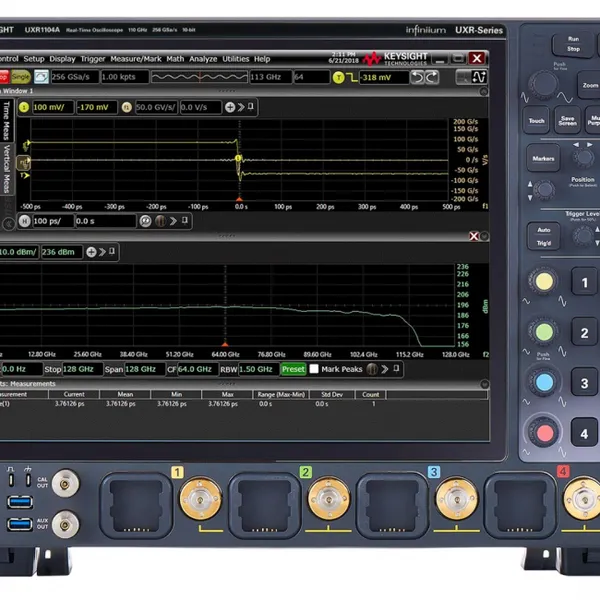Screen dimensions: 600x600
Task: Expand the FFT controls chevron
Action: 385,369
